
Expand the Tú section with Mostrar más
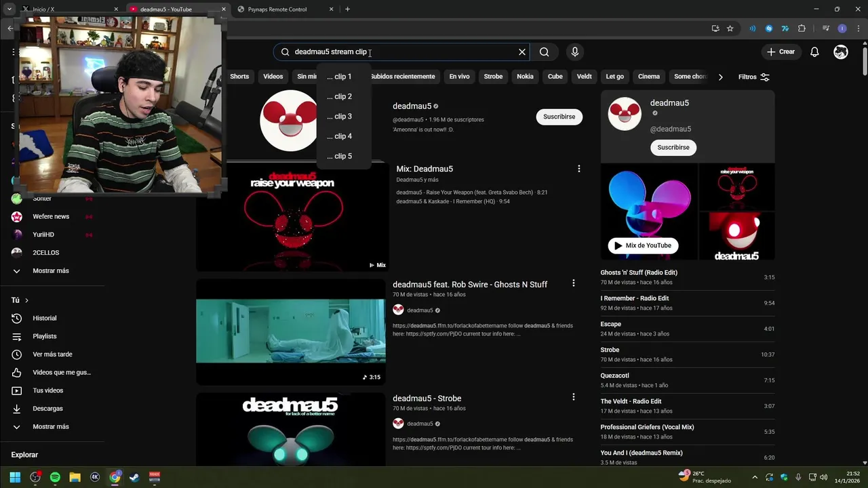tap(51, 426)
